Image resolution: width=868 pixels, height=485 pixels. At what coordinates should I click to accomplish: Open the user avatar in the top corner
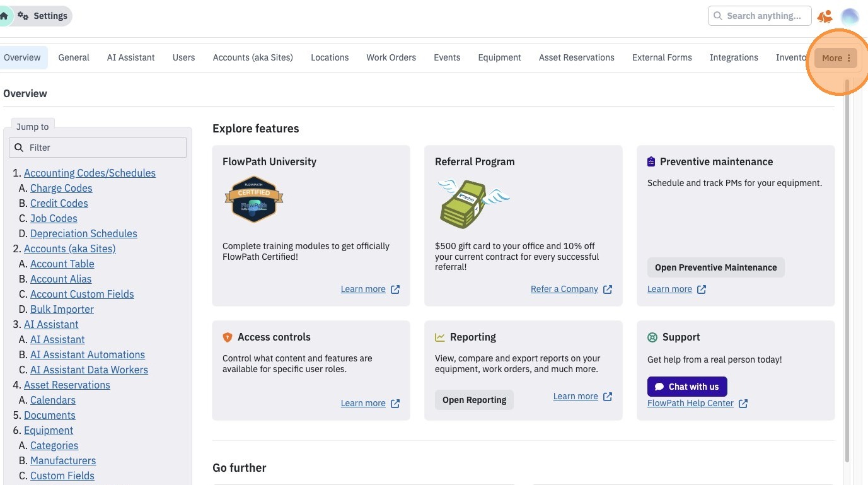[x=850, y=16]
